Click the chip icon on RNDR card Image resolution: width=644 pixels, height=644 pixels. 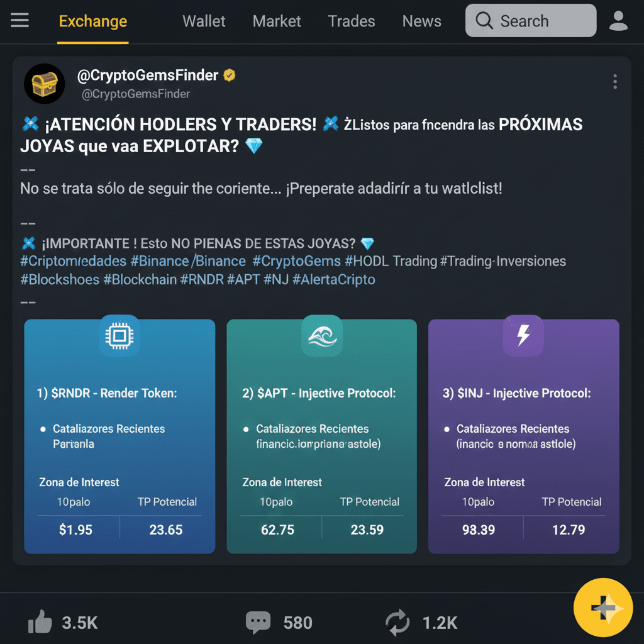point(119,336)
